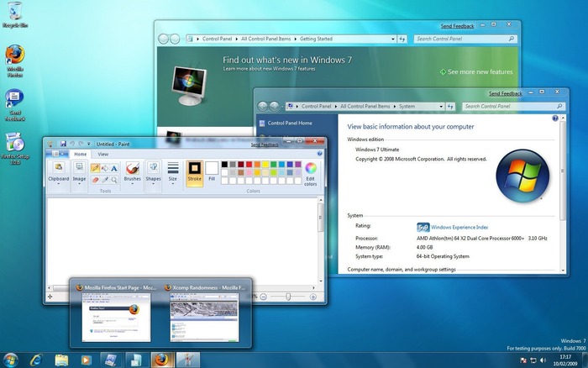The width and height of the screenshot is (588, 368).
Task: Open the Windows Experience Index link
Action: 459,227
